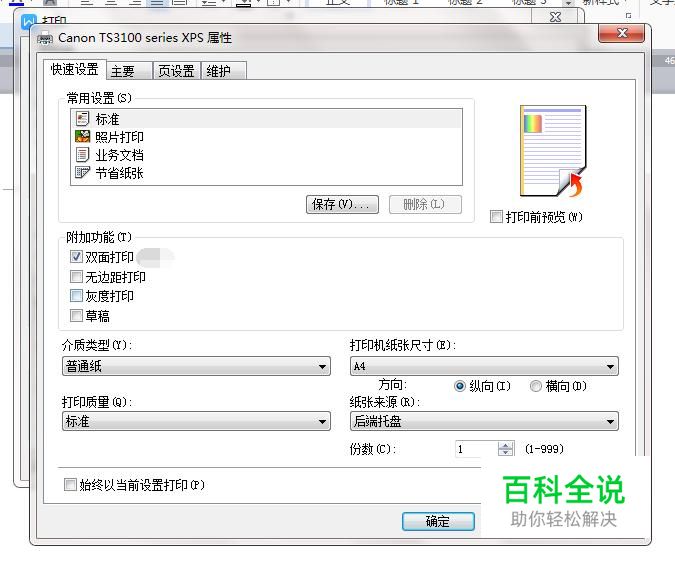675x563 pixels.
Task: Close the background 打印 window
Action: 555,16
